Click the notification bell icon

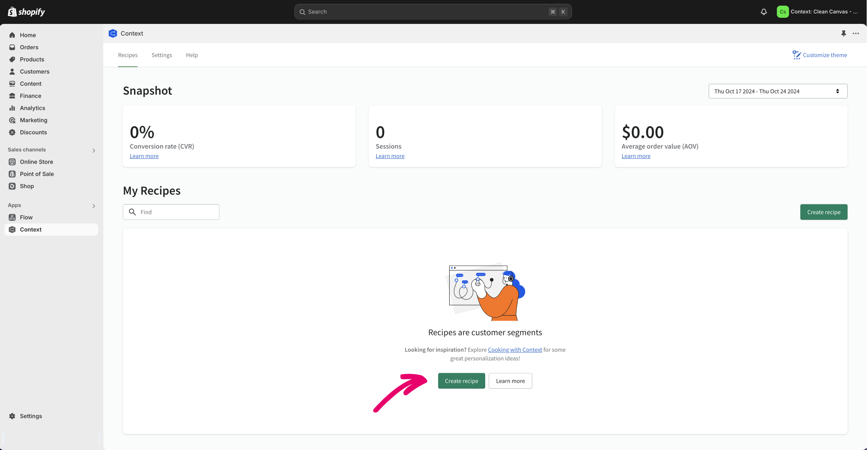(x=763, y=12)
